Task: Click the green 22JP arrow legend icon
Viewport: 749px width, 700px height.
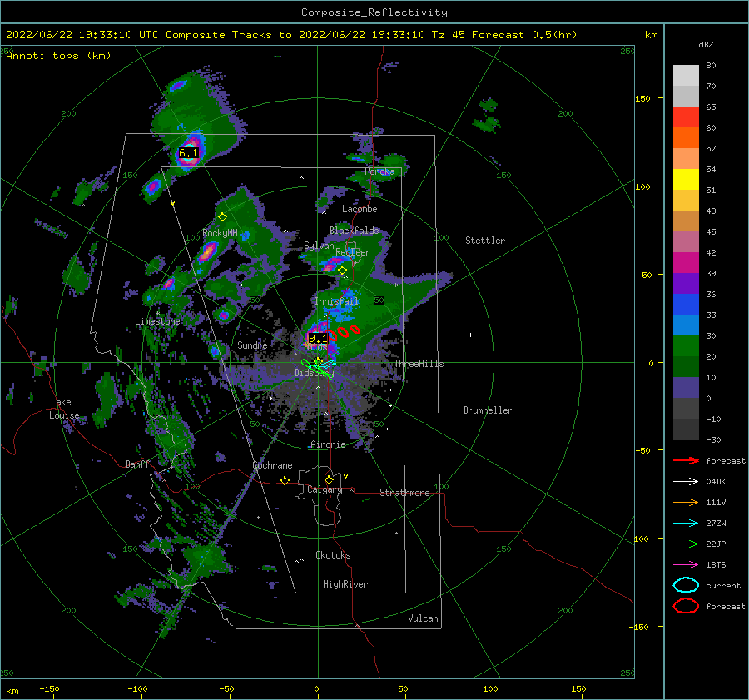Action: tap(686, 544)
